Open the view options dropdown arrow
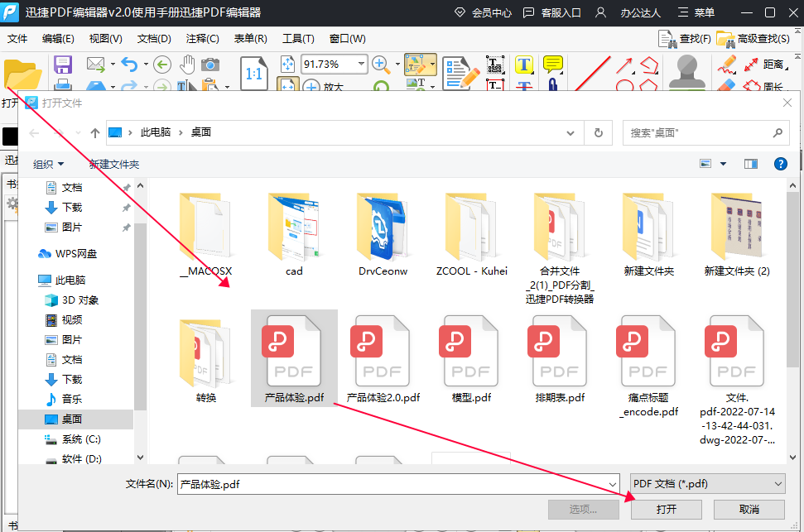The width and height of the screenshot is (804, 532). (723, 164)
